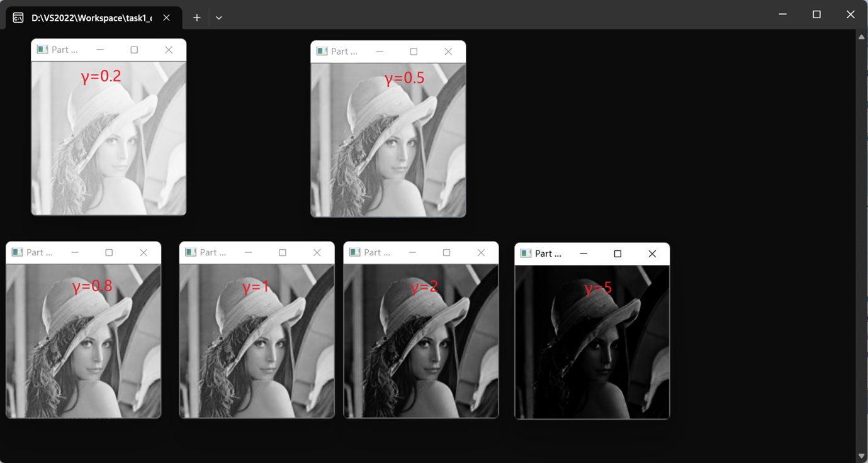Click the γ=0.5 Lena image
The width and height of the screenshot is (868, 463).
(x=388, y=140)
